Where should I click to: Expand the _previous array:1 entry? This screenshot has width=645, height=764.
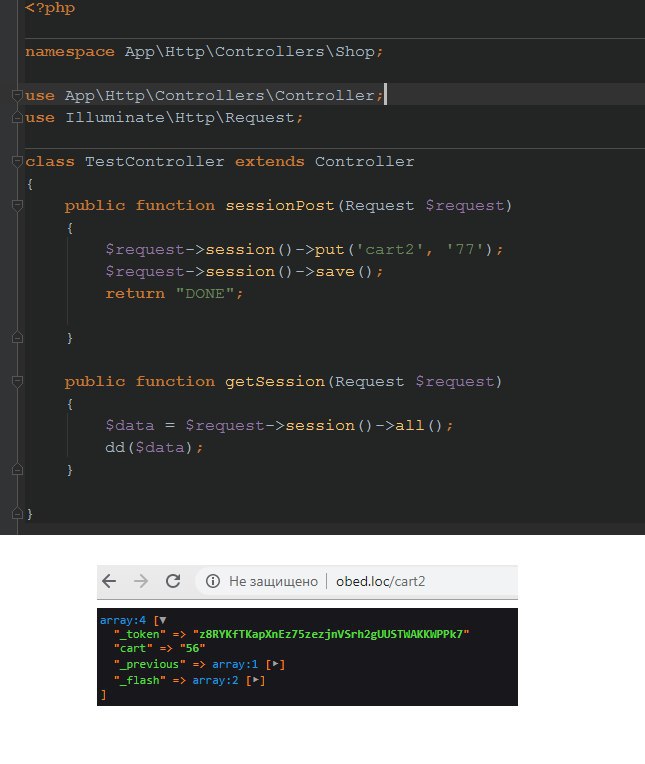275,664
